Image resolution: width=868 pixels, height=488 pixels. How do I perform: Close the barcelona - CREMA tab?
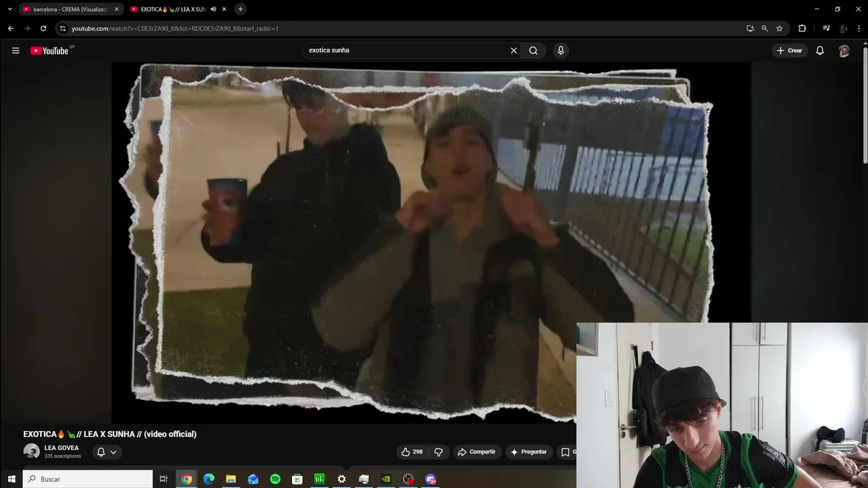(117, 9)
